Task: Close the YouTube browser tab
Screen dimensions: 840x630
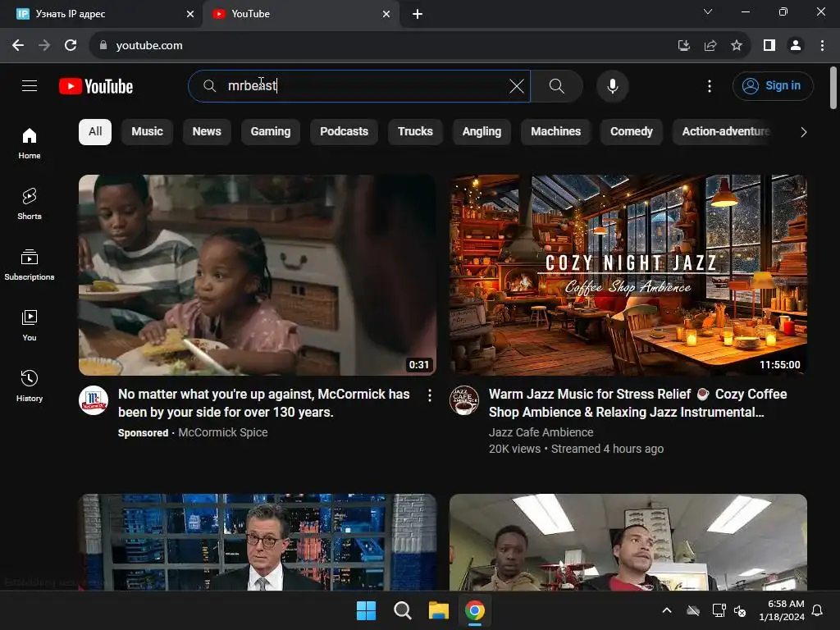Action: pos(386,14)
